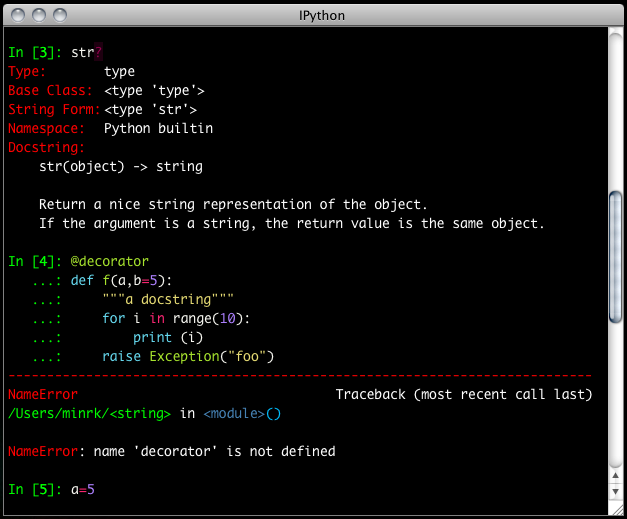
Task: Click the red Docstring: label
Action: (x=46, y=147)
